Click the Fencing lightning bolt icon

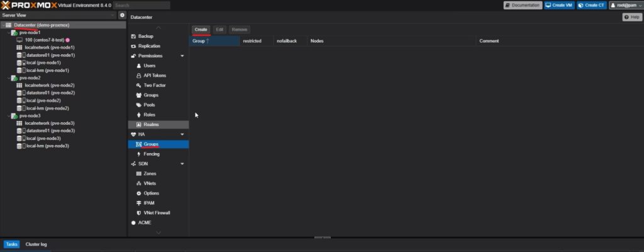[139, 154]
